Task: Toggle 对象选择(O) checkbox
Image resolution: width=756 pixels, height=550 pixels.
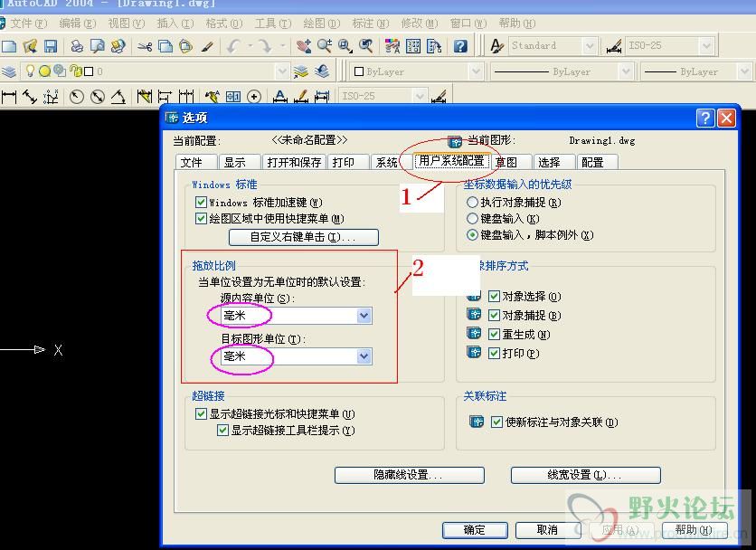Action: pos(494,296)
